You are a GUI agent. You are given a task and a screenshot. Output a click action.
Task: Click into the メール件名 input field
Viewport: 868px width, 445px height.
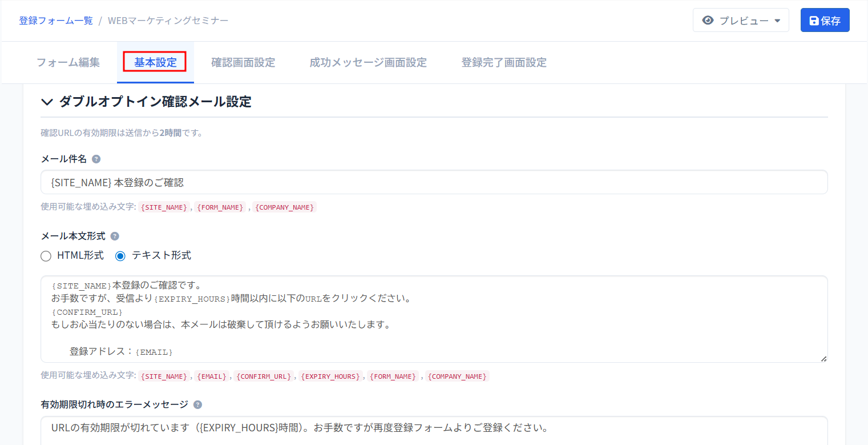tap(434, 182)
